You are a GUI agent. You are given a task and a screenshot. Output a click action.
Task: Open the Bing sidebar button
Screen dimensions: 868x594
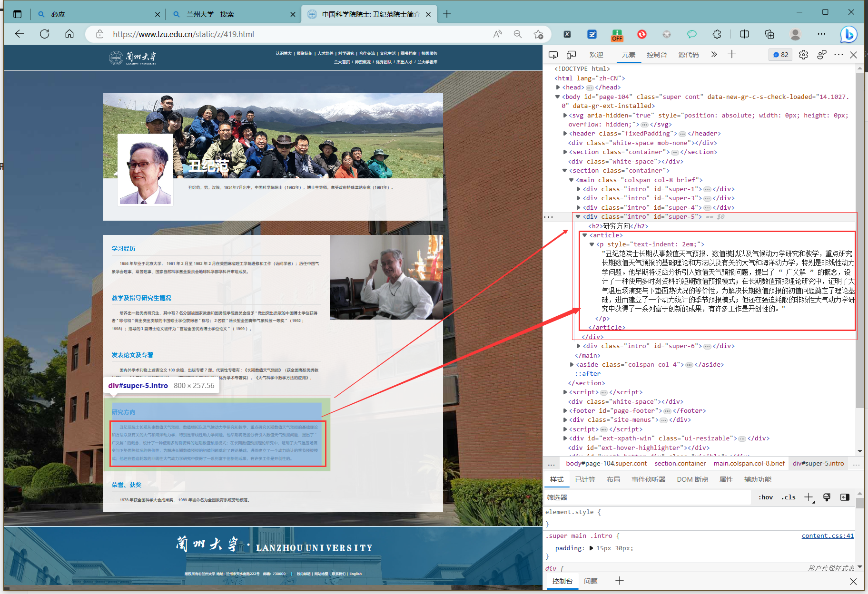pos(848,34)
